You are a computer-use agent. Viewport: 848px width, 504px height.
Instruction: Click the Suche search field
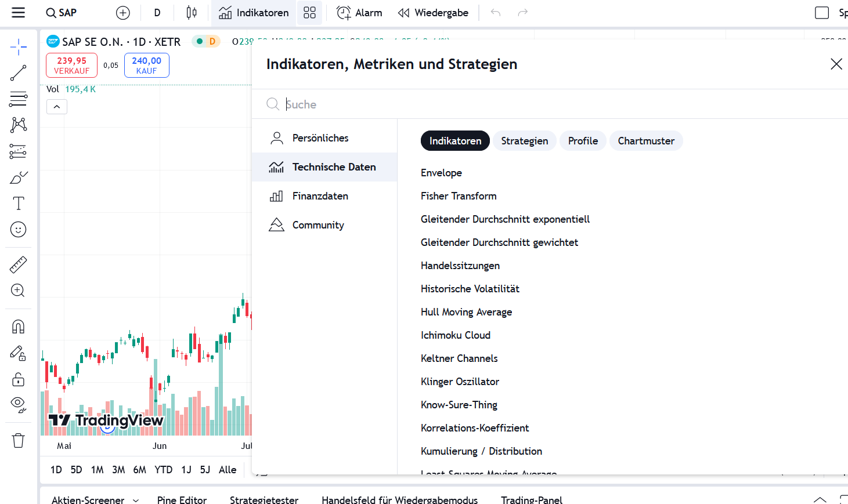(406, 104)
